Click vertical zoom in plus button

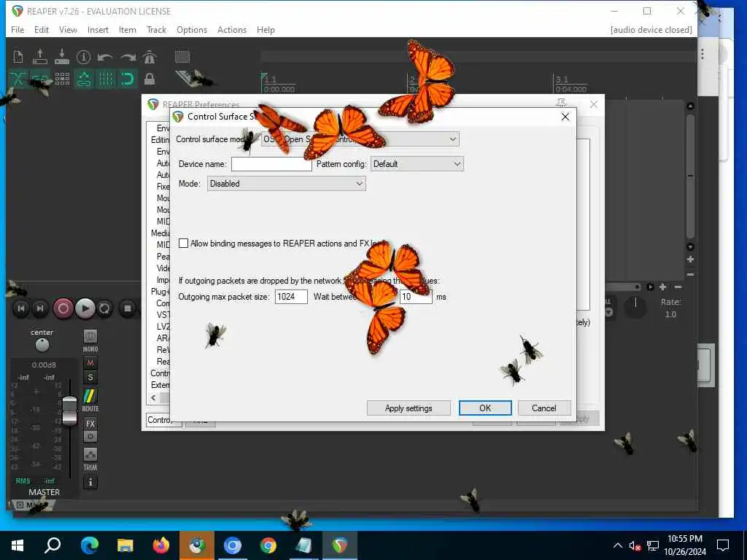coord(690,260)
